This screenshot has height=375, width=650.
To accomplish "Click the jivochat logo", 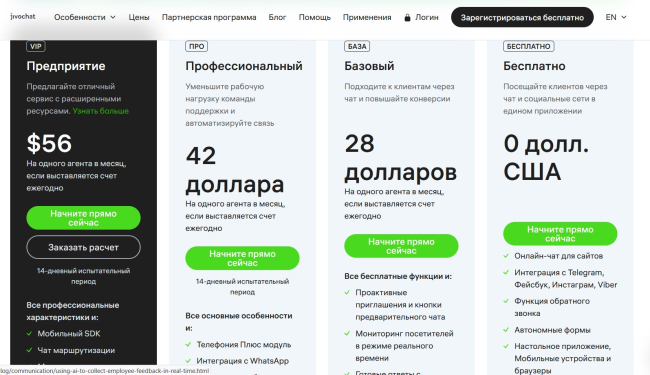I will (23, 17).
